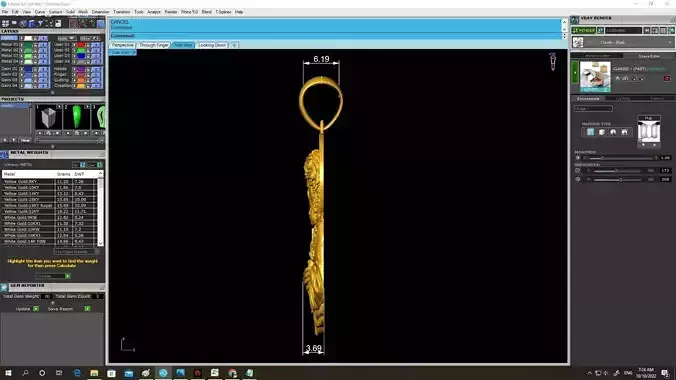Open the Dimension menu

(100, 12)
